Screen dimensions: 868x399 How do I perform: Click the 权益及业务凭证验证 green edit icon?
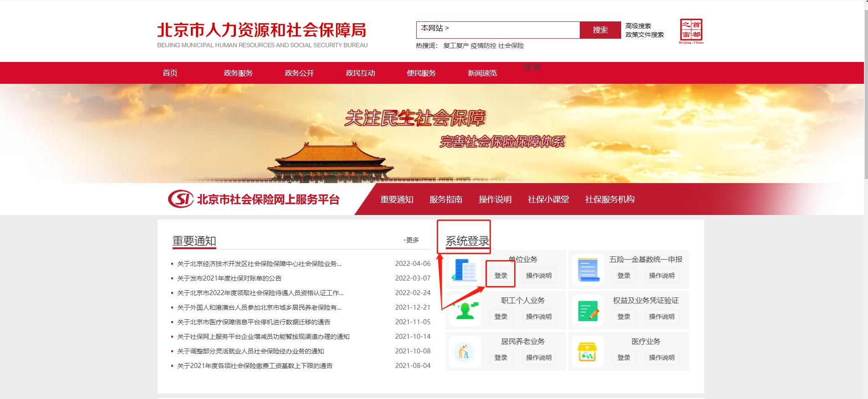(588, 310)
